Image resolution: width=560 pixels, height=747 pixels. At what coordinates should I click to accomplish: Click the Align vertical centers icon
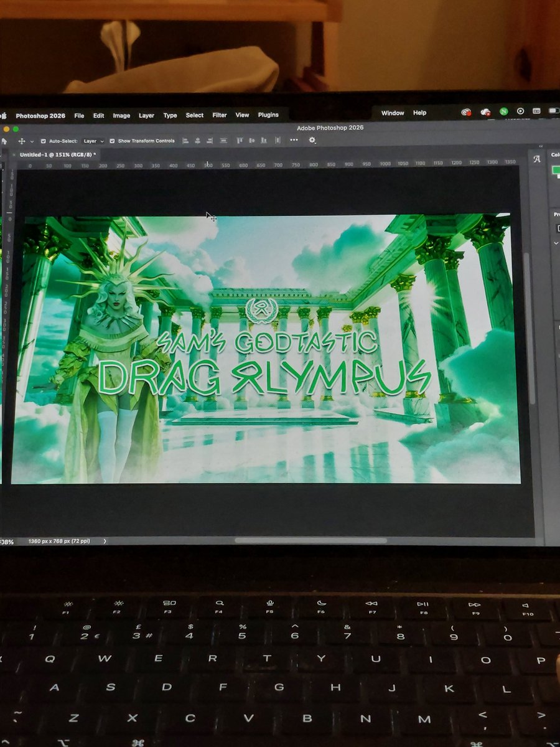251,141
